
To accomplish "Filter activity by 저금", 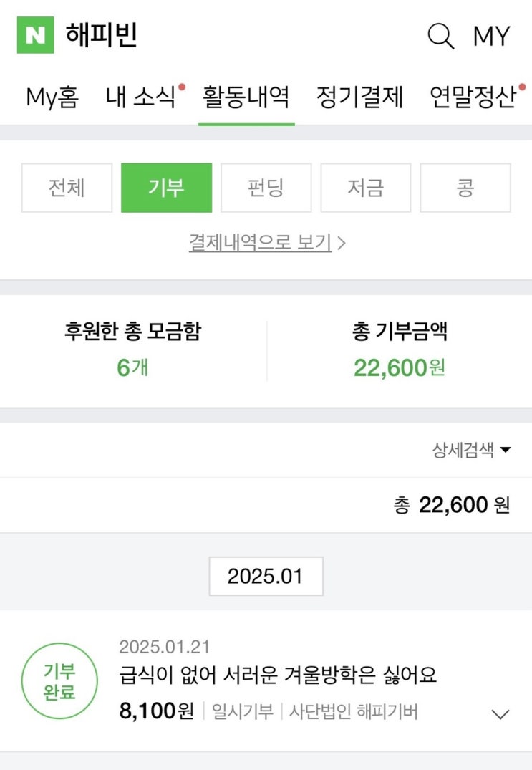I will tap(365, 188).
